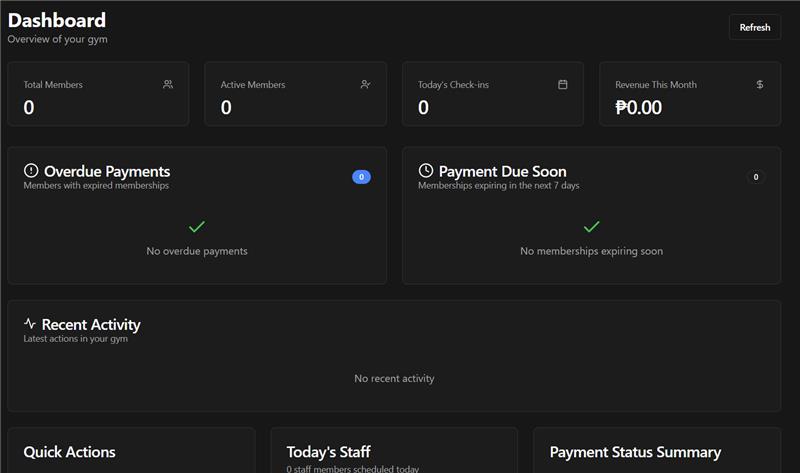The image size is (800, 473).
Task: Click the Payment Status Summary heading
Action: [x=635, y=452]
